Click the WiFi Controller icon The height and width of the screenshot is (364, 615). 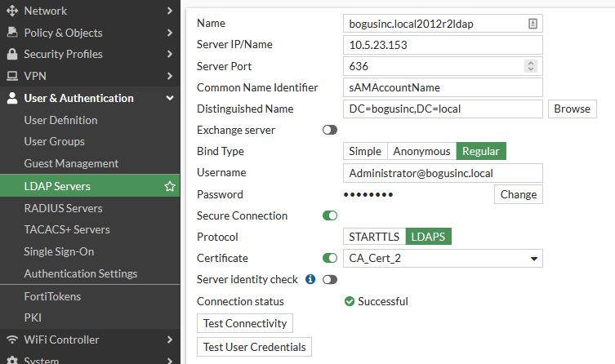pyautogui.click(x=11, y=340)
